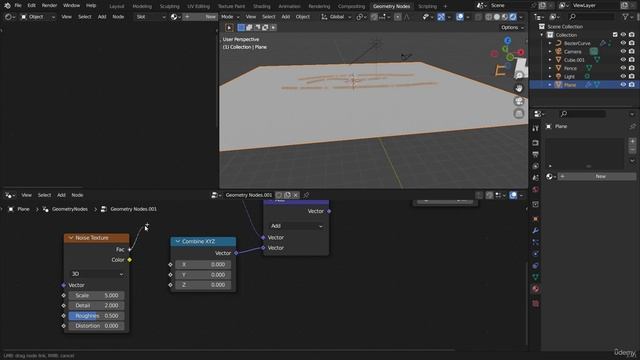This screenshot has width=640, height=360.
Task: Click the red X axis on navigation gizmo
Action: click(x=521, y=52)
